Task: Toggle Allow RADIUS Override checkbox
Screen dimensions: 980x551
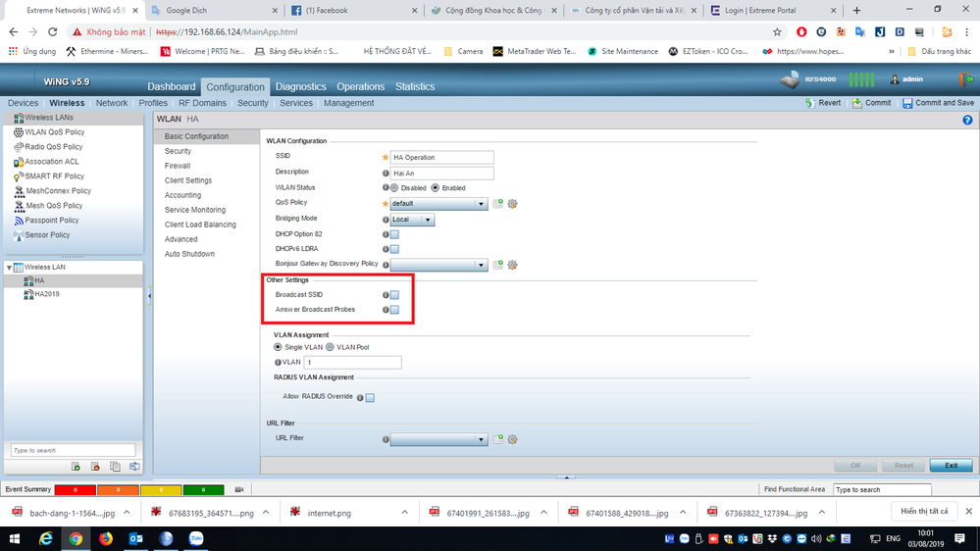Action: tap(370, 398)
